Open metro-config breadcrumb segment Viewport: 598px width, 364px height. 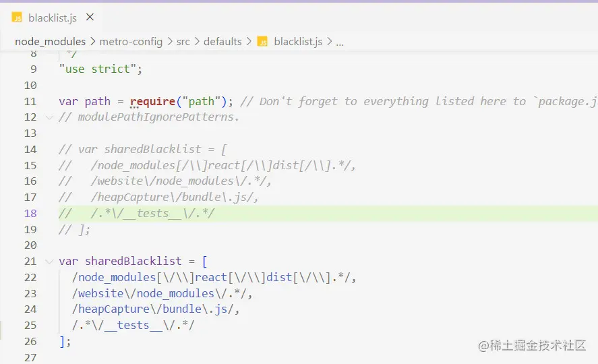click(131, 42)
